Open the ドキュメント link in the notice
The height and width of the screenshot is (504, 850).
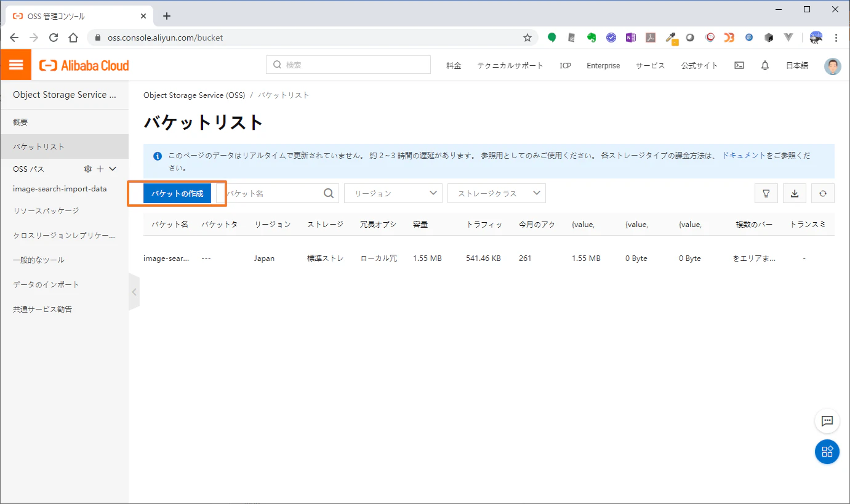coord(744,156)
